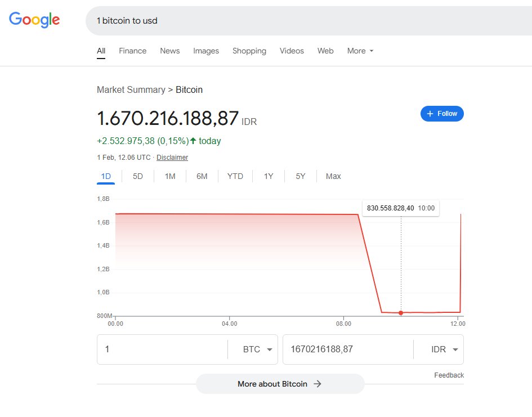Switch to the Finance tab
The height and width of the screenshot is (417, 532).
(133, 51)
